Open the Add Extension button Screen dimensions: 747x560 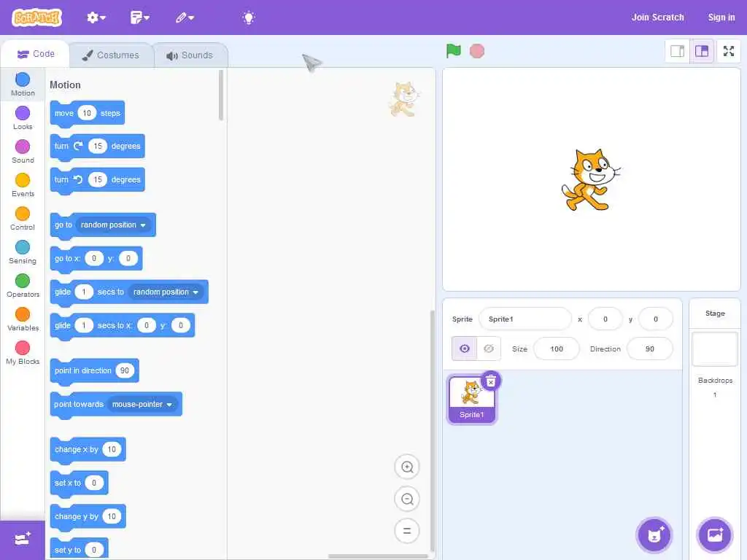[23, 540]
